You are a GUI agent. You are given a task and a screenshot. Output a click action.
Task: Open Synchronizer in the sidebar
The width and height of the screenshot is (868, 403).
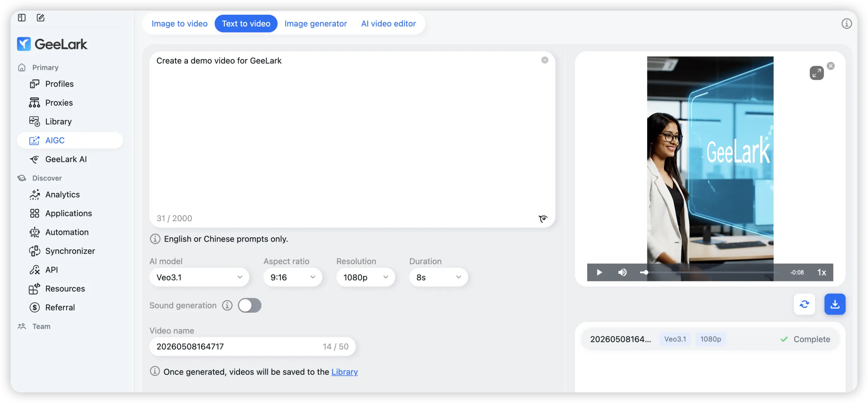click(70, 251)
